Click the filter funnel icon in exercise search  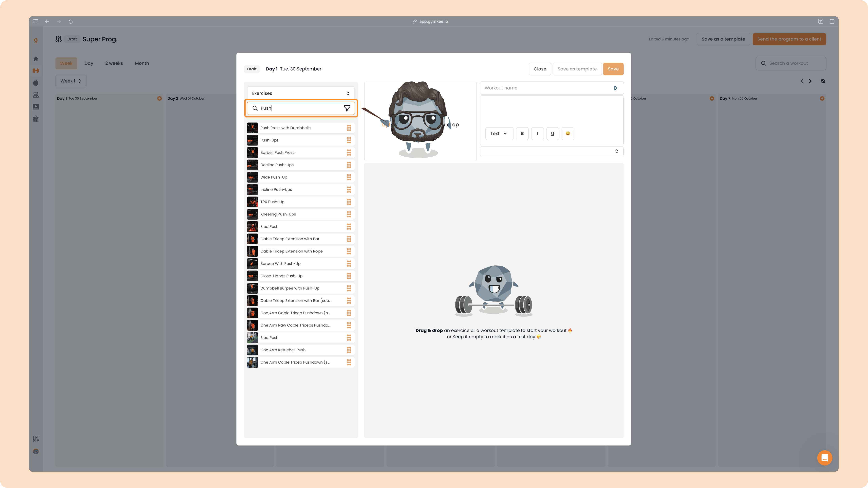pos(347,108)
